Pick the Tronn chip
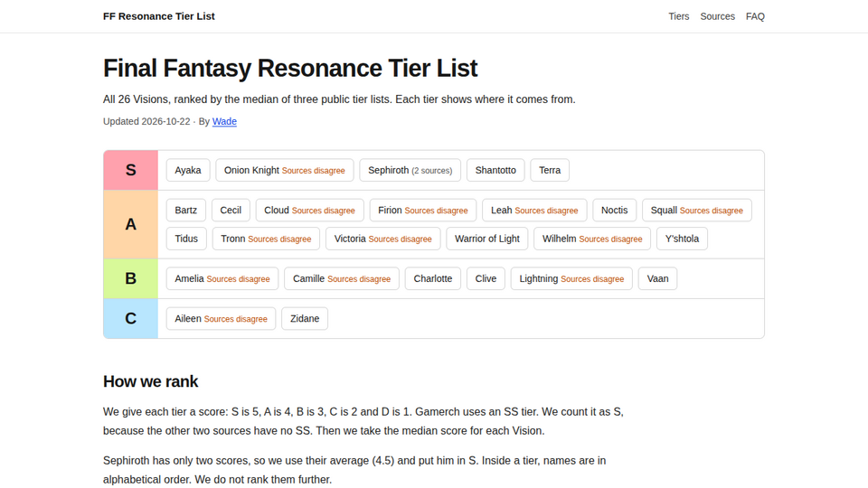868x488 pixels. point(266,239)
